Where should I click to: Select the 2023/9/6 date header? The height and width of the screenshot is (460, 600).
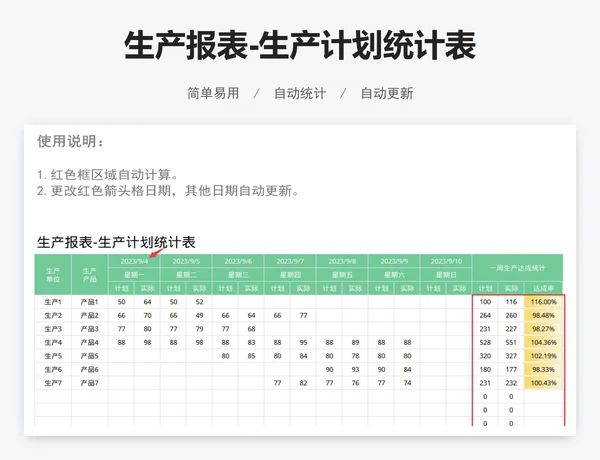coord(238,261)
